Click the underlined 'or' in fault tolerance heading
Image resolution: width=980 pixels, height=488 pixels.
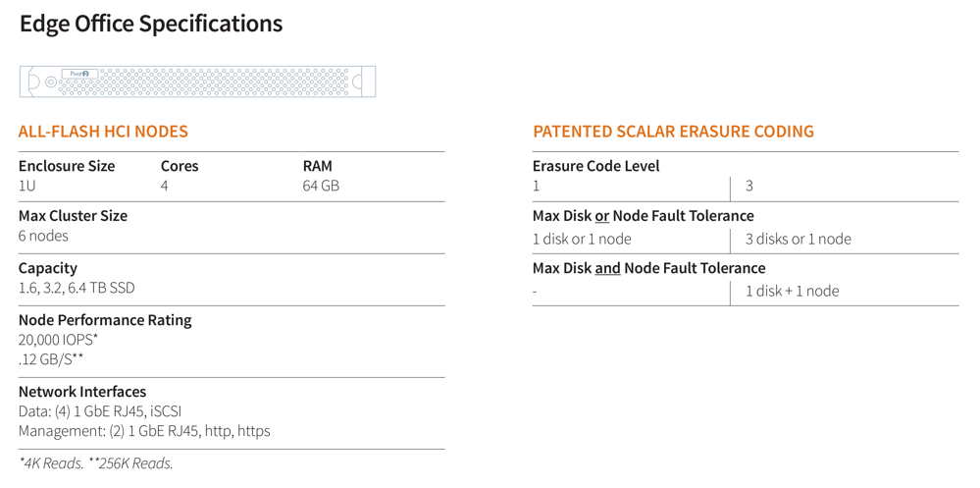pyautogui.click(x=602, y=216)
